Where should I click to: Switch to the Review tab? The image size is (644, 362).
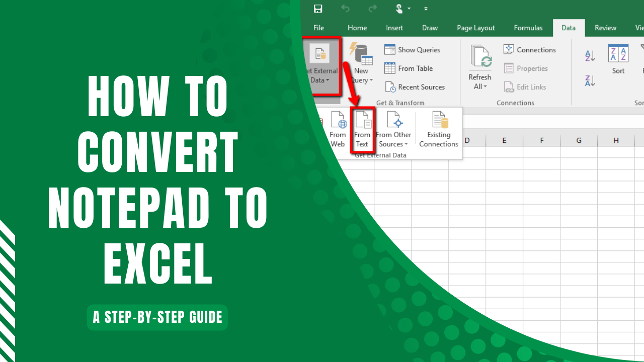(x=606, y=28)
